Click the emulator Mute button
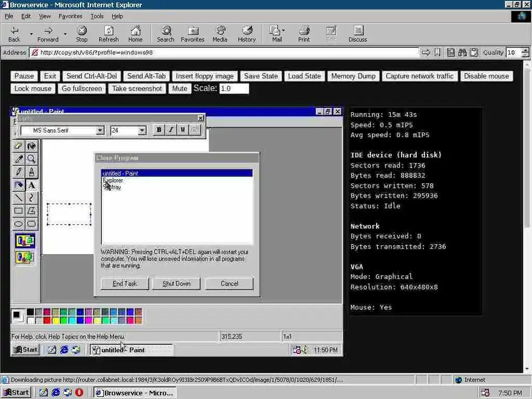This screenshot has height=399, width=532. click(x=179, y=89)
